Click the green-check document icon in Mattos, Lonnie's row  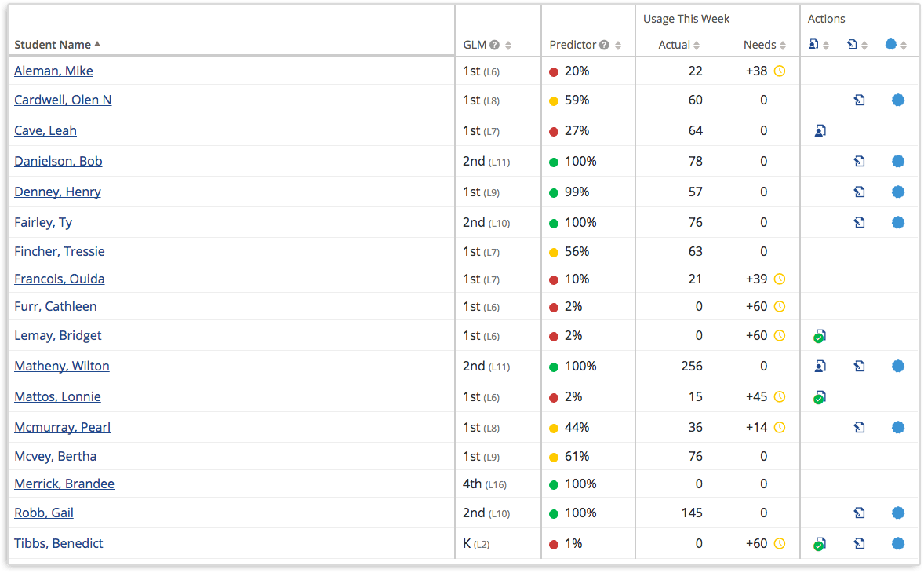820,397
